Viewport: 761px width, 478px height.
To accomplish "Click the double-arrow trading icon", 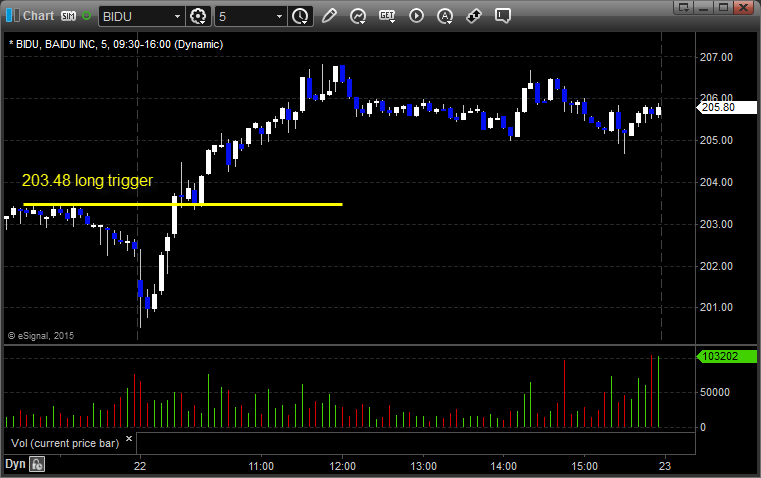I will click(474, 16).
